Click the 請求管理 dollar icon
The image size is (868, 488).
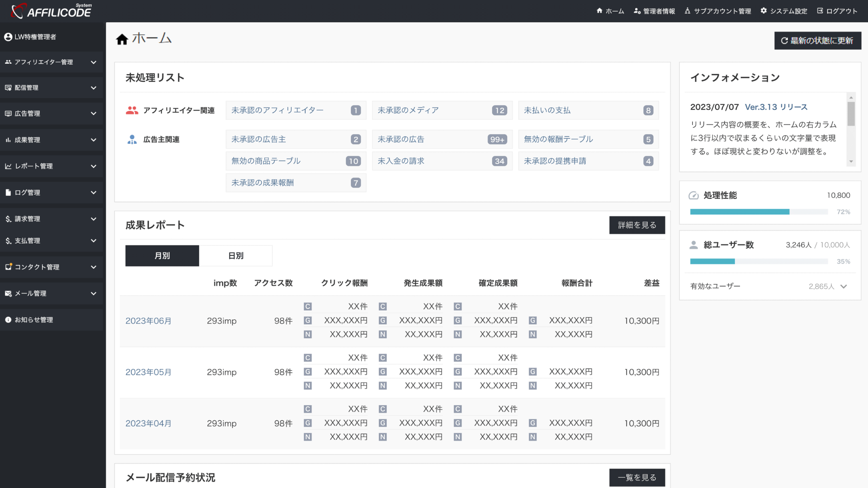tap(8, 219)
